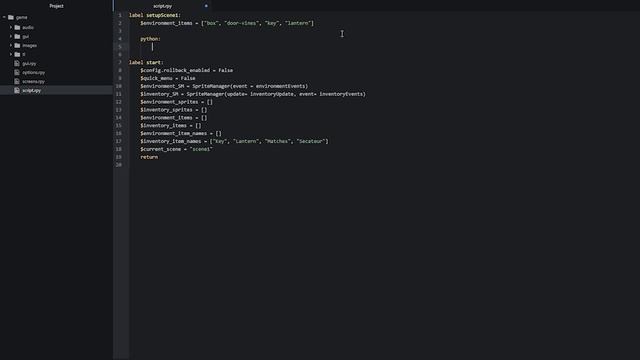The image size is (640, 360).
Task: Click the '$current_scene = "scene1"' line
Action: 176,149
